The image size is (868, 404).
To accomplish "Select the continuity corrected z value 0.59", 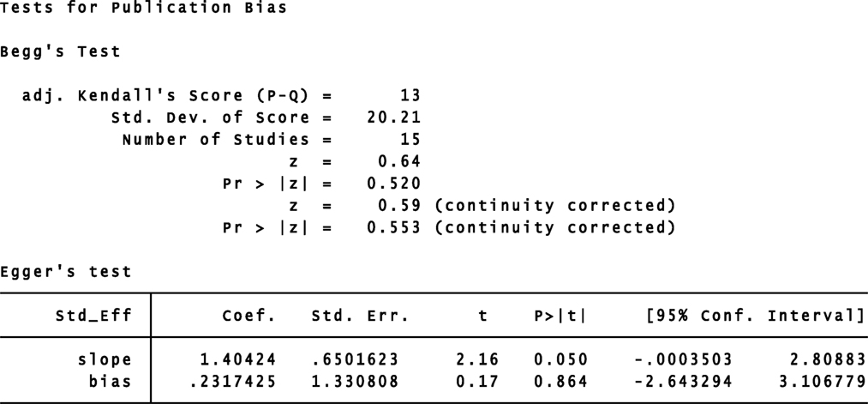I will 398,205.
